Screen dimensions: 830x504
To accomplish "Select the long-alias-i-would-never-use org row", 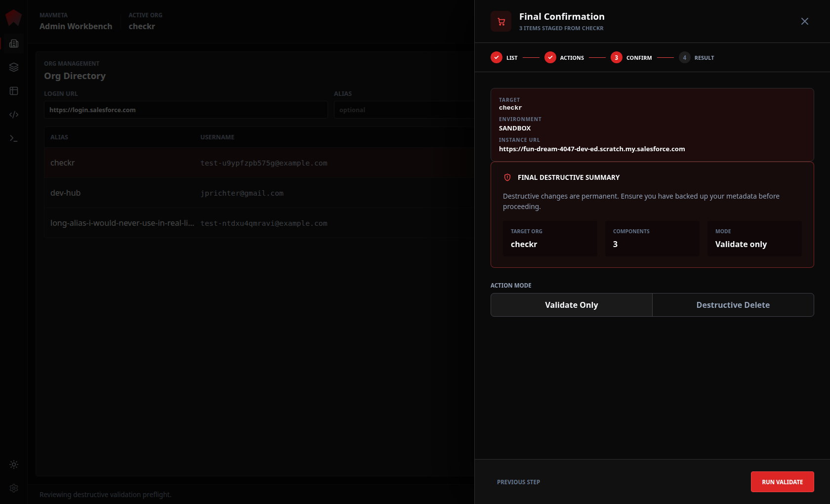I will tap(259, 223).
